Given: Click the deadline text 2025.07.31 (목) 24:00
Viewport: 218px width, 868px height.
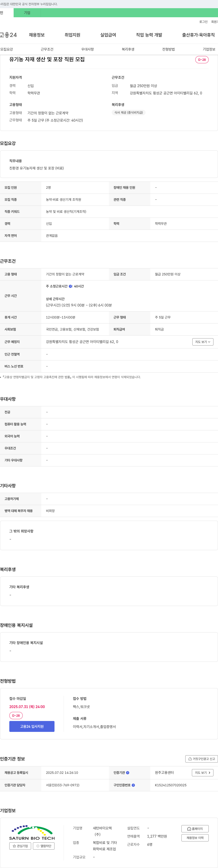Looking at the screenshot, I should coord(27,707).
